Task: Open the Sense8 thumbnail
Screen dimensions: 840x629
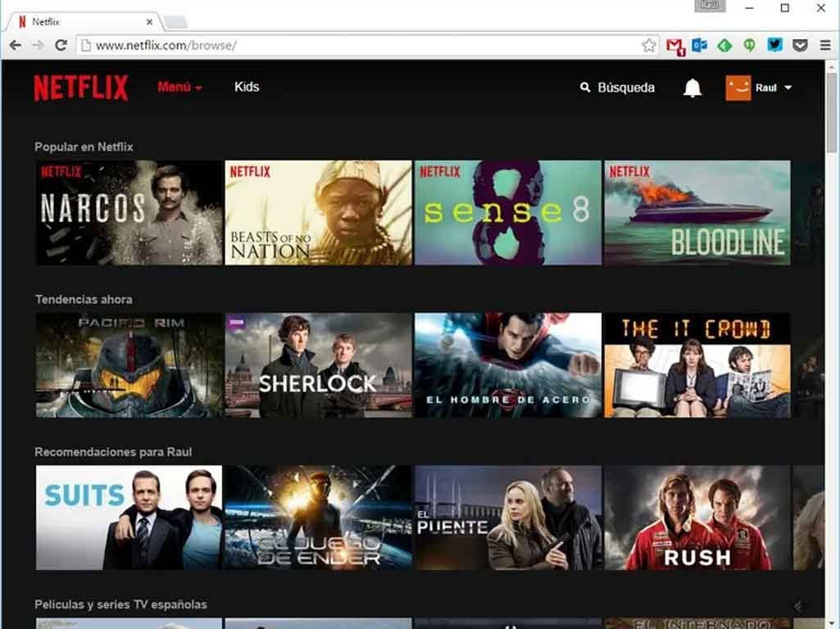Action: point(508,212)
